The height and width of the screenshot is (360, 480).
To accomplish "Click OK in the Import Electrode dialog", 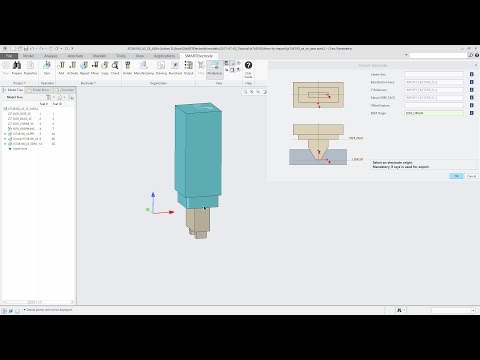I will (456, 176).
